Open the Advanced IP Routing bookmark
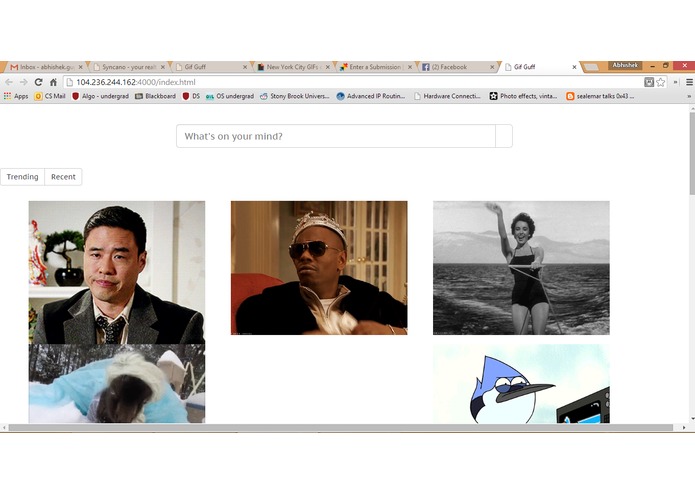 371,96
